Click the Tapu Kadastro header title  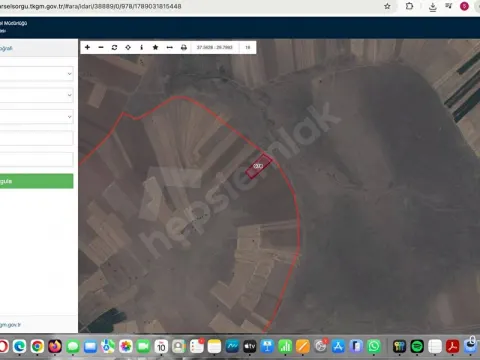[x=13, y=23]
